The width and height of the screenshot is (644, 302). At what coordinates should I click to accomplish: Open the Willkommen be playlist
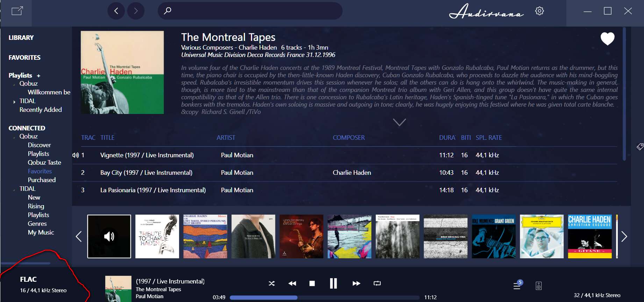coord(49,92)
